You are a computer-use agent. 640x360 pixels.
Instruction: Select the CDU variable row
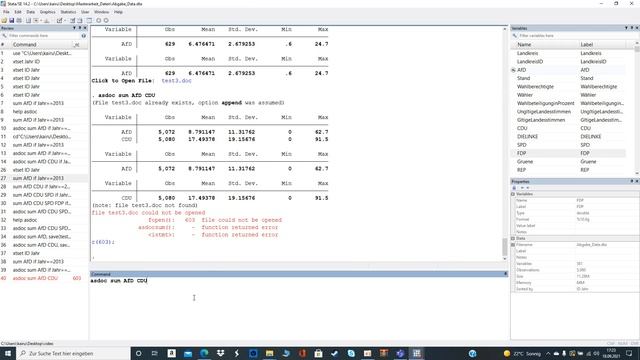click(568, 128)
